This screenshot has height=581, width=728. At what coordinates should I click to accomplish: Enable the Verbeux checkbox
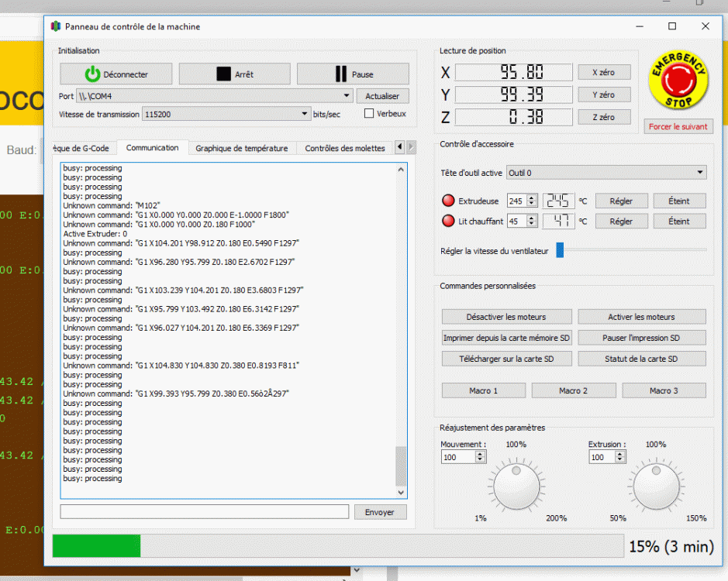[x=369, y=113]
